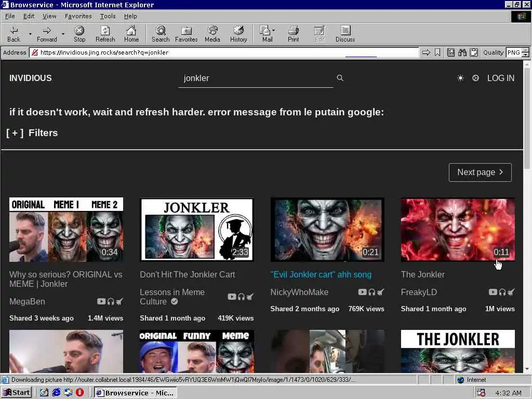Image resolution: width=532 pixels, height=399 pixels.
Task: Click the Start button
Action: pos(16,393)
